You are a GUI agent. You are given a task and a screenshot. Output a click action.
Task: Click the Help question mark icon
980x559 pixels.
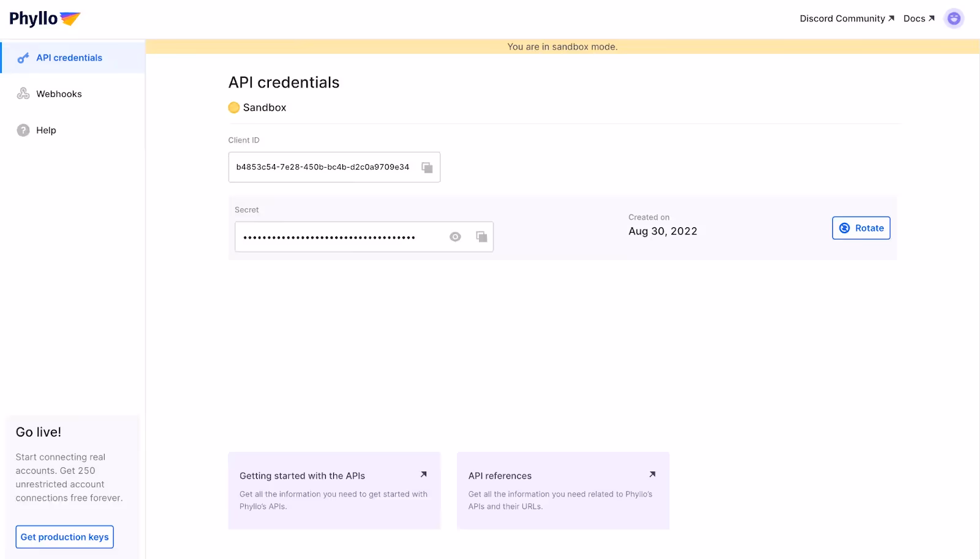point(23,130)
